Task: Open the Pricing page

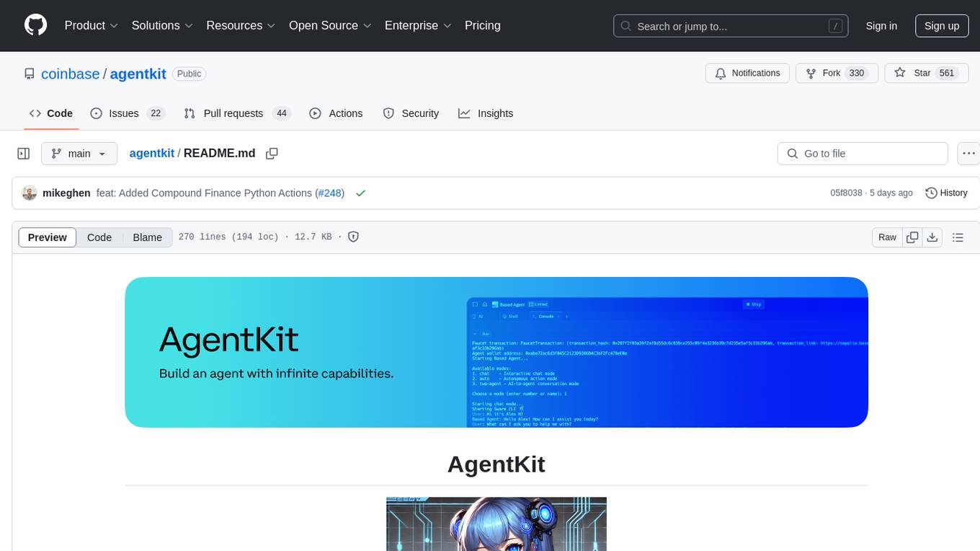Action: (x=483, y=25)
